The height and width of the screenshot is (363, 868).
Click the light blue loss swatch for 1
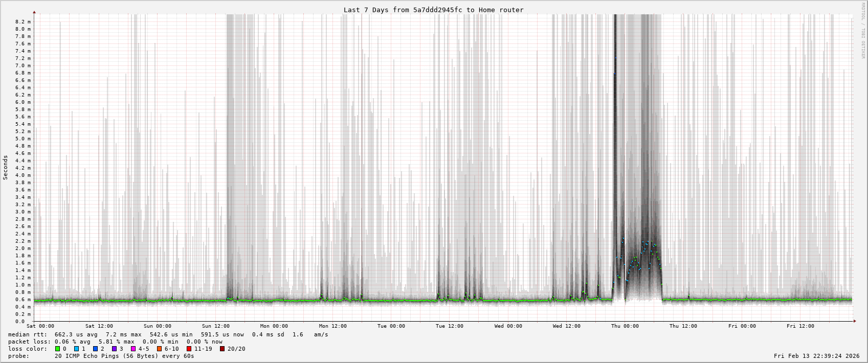(76, 349)
